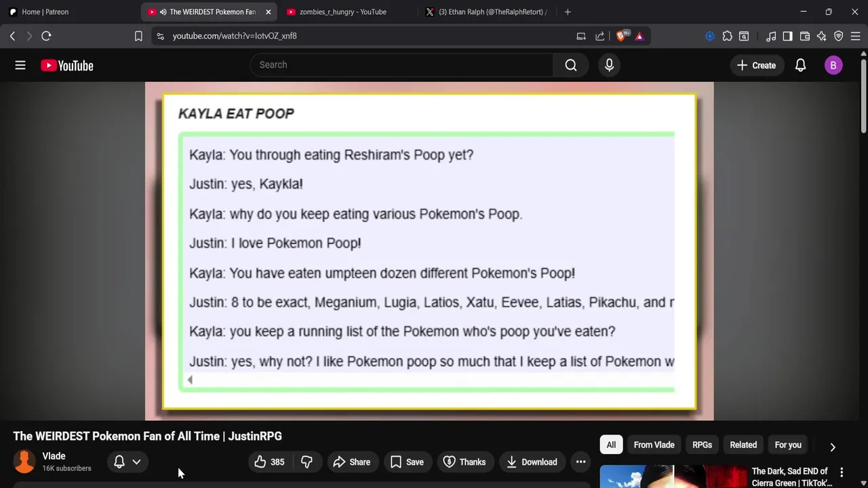
Task: Start voice search with microphone icon
Action: (x=609, y=65)
